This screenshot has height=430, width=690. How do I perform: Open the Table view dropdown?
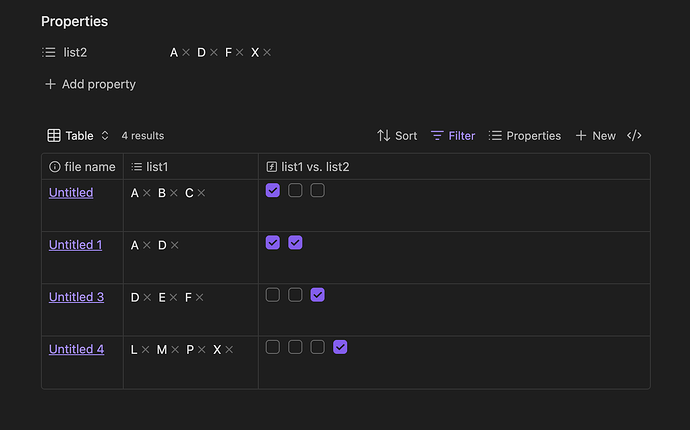(x=78, y=136)
